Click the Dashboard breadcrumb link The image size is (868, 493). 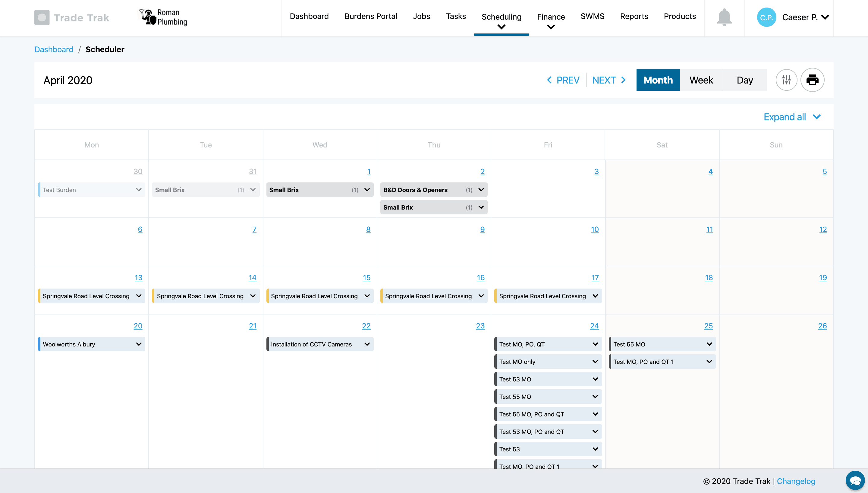coord(53,49)
